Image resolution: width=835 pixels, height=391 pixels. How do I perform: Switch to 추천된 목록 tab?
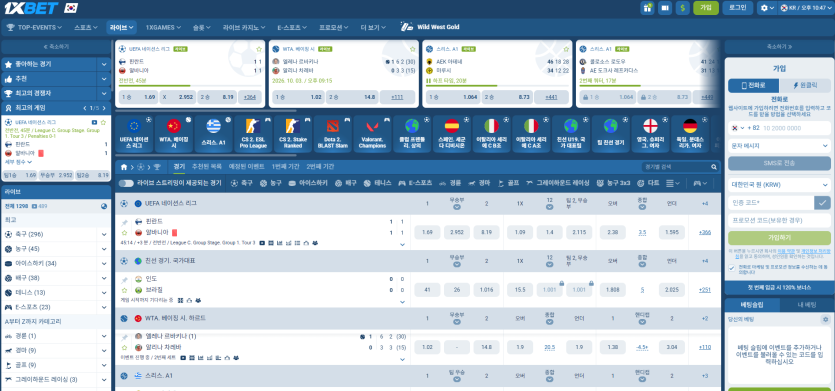click(206, 167)
